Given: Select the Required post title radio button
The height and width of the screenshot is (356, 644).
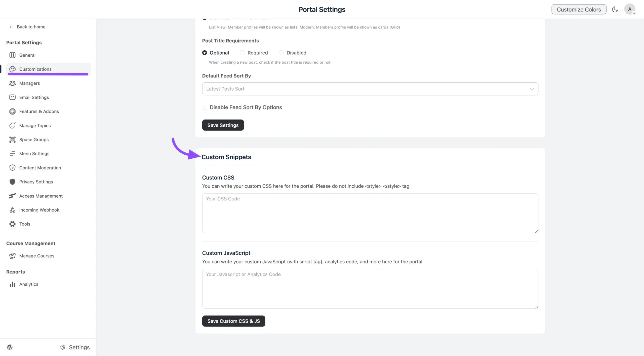Looking at the screenshot, I should [x=242, y=53].
